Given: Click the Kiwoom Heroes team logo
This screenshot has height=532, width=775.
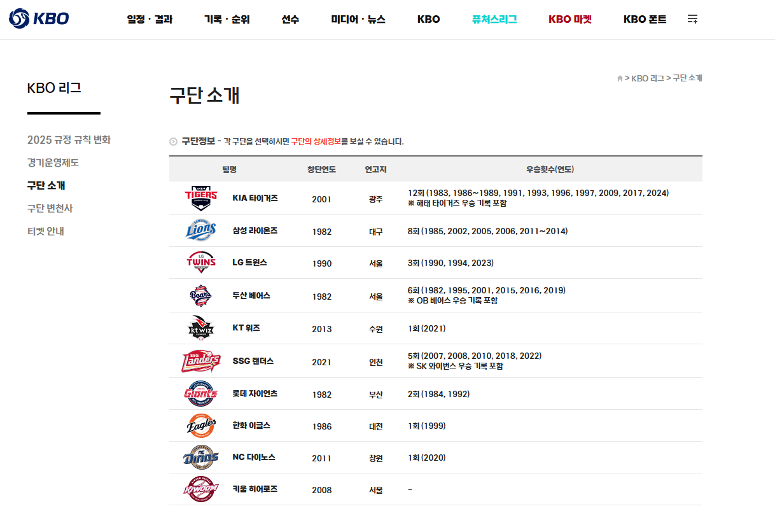Looking at the screenshot, I should (201, 489).
